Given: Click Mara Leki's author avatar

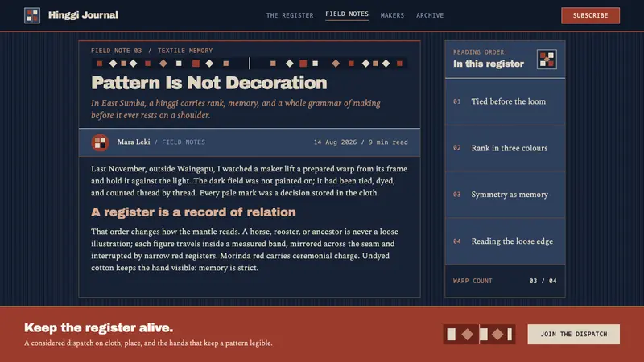Looking at the screenshot, I should pyautogui.click(x=100, y=142).
